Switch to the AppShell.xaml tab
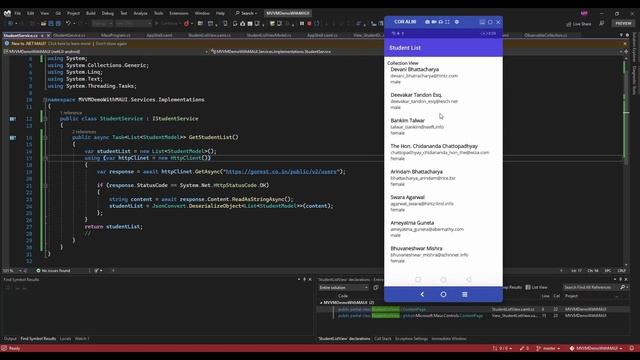 coord(159,36)
